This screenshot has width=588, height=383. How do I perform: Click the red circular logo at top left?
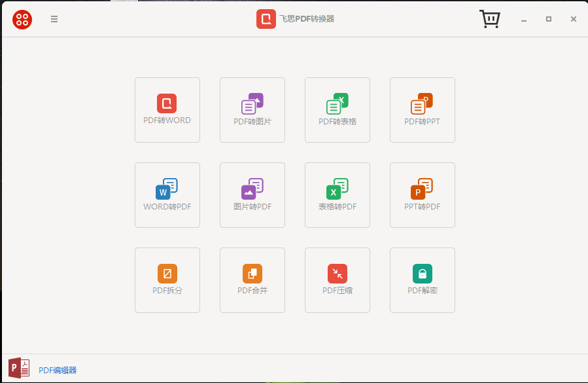tap(22, 19)
